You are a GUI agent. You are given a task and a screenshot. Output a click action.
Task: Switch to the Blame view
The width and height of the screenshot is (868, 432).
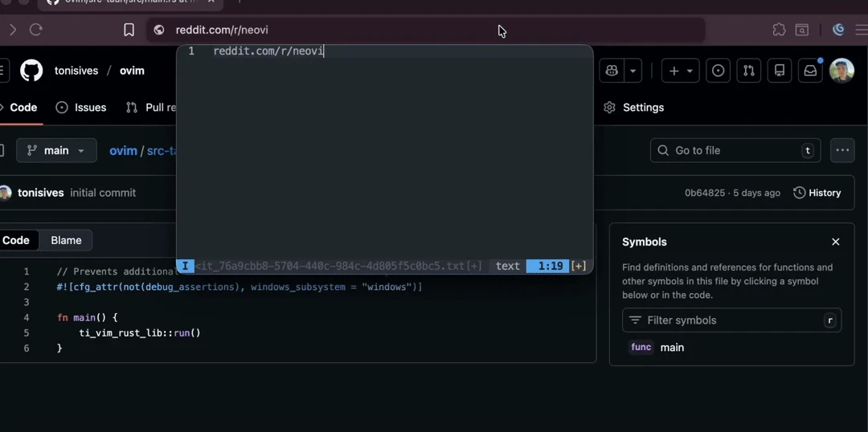click(x=66, y=240)
